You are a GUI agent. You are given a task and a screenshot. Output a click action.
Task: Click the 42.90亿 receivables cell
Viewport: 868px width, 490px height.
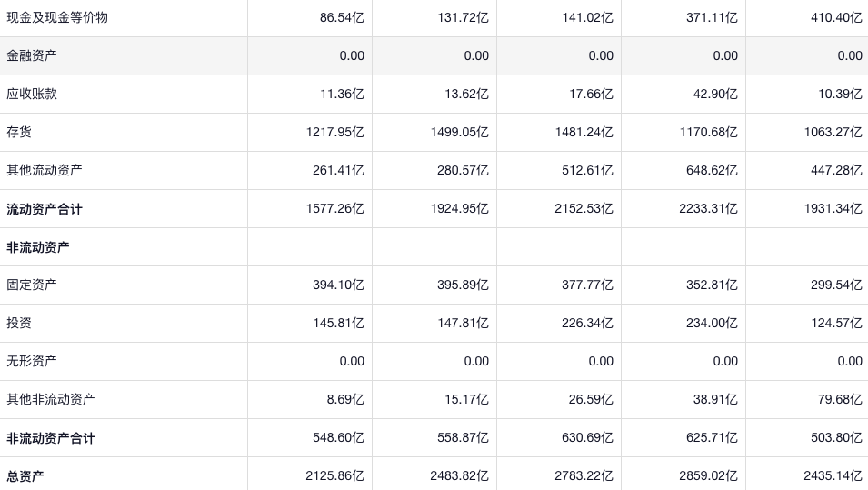(715, 94)
